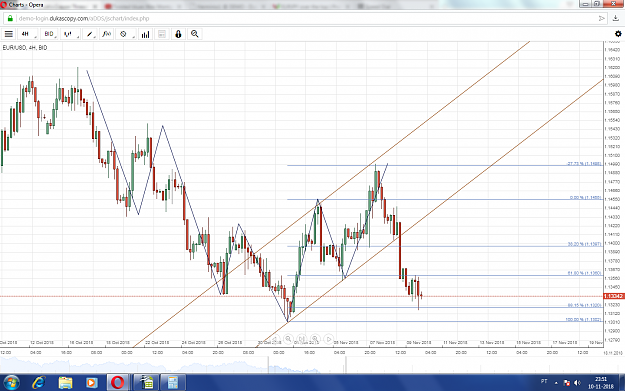Click the EUR/USD, 4H, BID chart label
The image size is (625, 391).
(25, 47)
